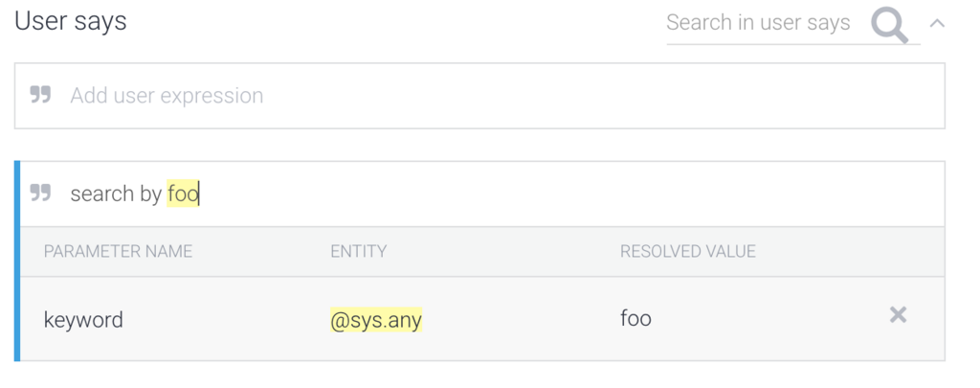Remove the keyword parameter with X icon

[x=898, y=315]
